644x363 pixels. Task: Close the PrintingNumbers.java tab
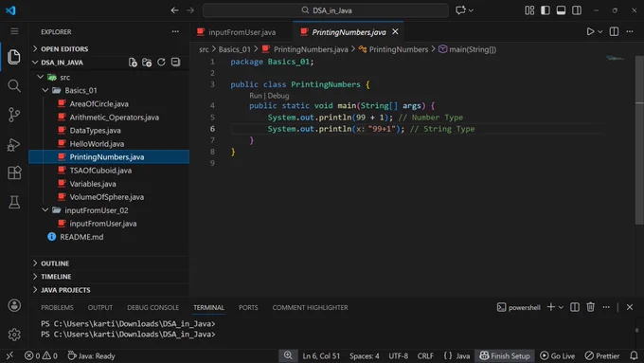(395, 31)
